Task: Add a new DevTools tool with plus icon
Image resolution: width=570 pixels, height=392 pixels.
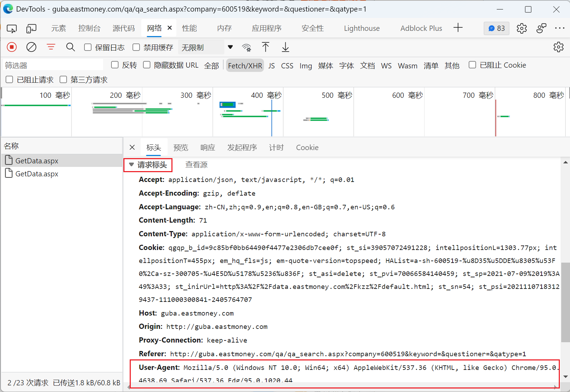Action: coord(458,28)
